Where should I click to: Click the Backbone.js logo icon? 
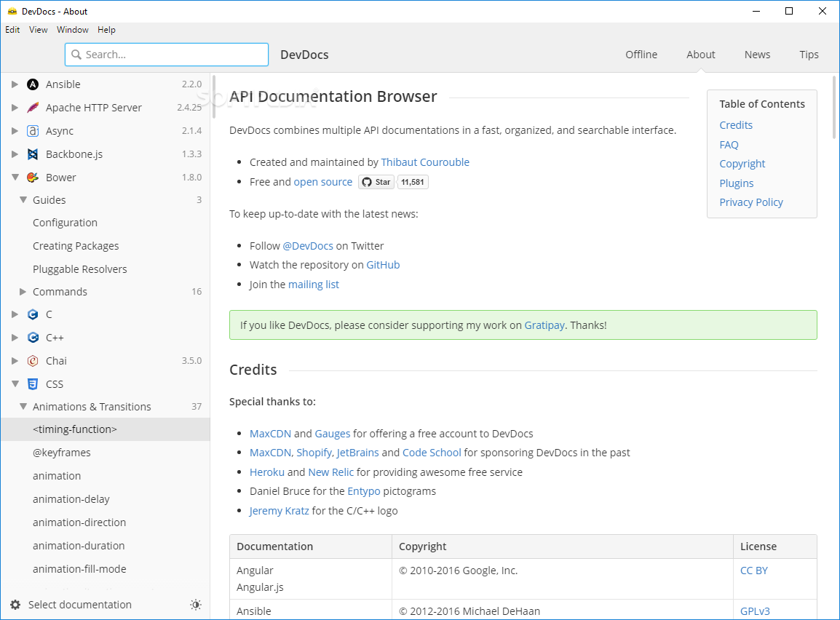click(33, 154)
